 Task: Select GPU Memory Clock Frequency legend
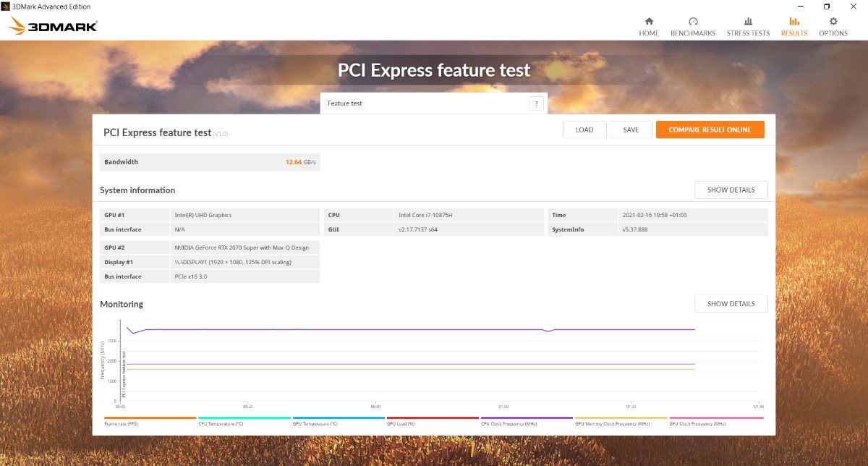[621, 418]
